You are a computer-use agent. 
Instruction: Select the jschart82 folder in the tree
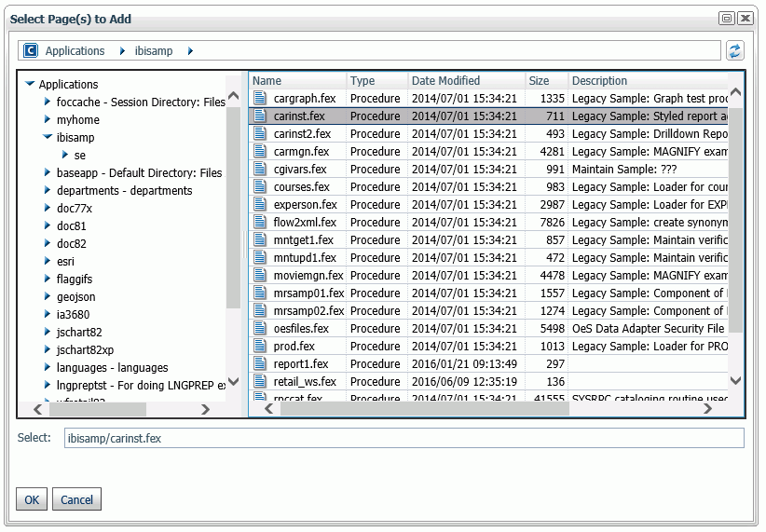pyautogui.click(x=79, y=333)
